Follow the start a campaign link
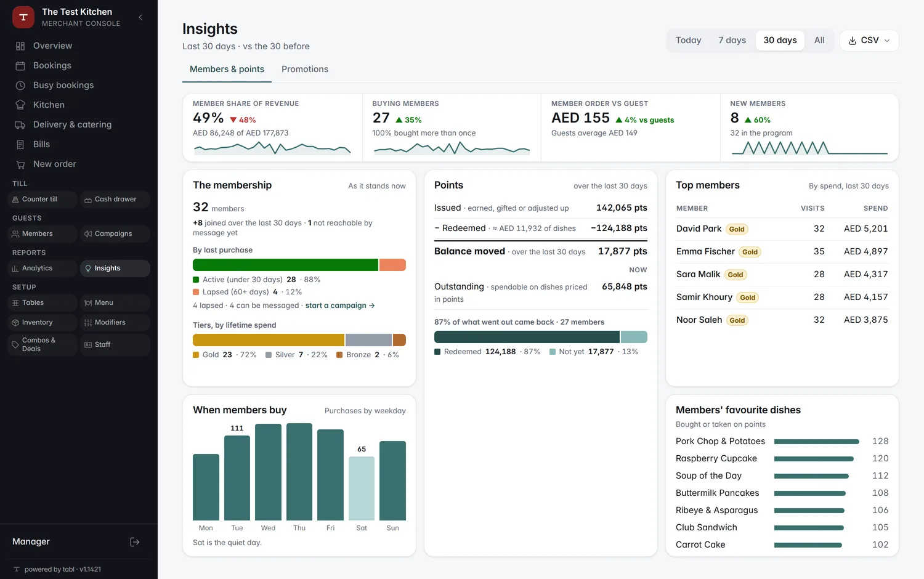This screenshot has width=924, height=579. click(340, 306)
